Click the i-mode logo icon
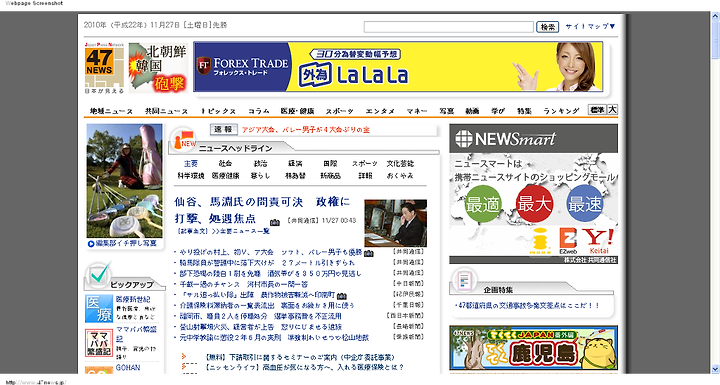The width and height of the screenshot is (720, 385). tap(540, 241)
